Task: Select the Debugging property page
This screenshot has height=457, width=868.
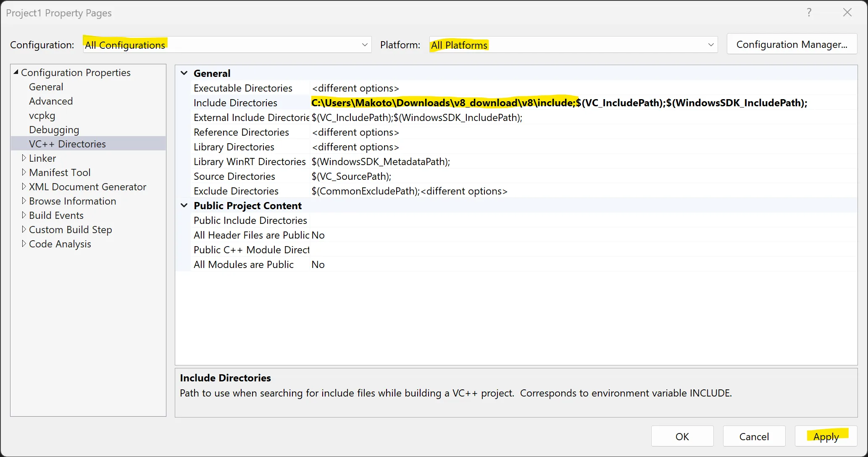Action: pos(54,130)
